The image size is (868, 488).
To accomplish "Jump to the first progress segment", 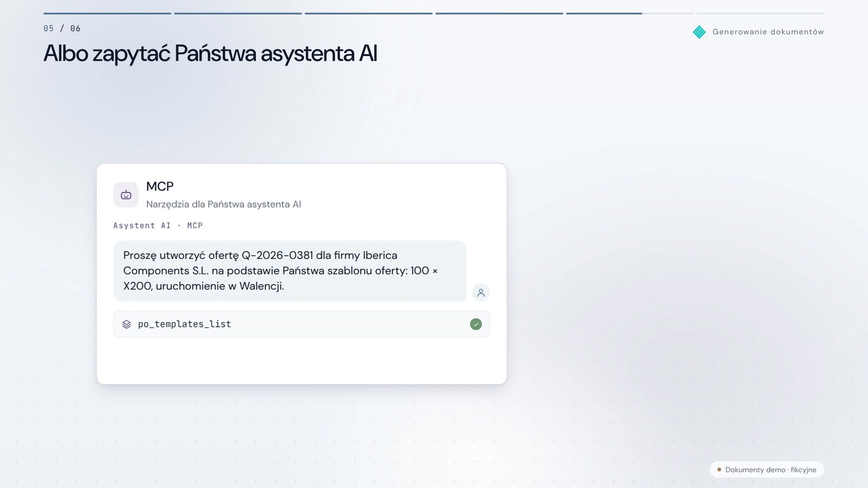I will point(107,14).
